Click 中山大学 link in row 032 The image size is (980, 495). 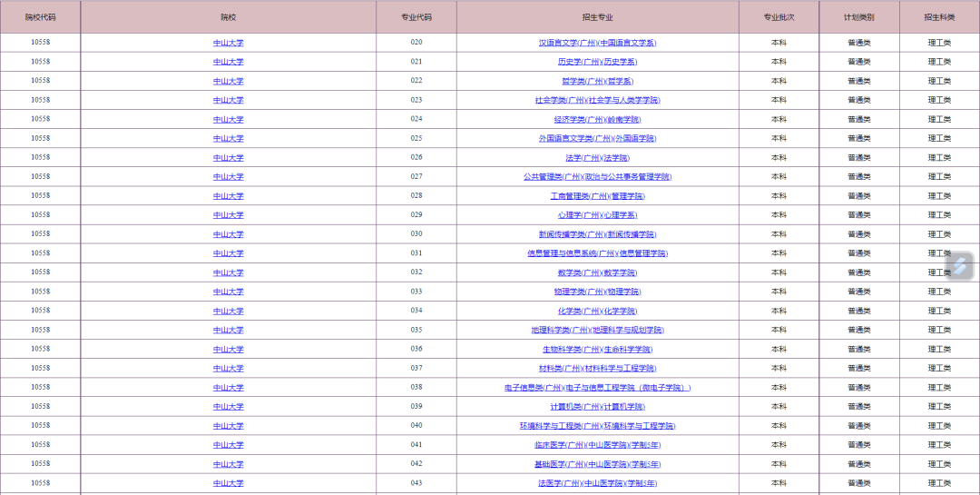[x=228, y=272]
